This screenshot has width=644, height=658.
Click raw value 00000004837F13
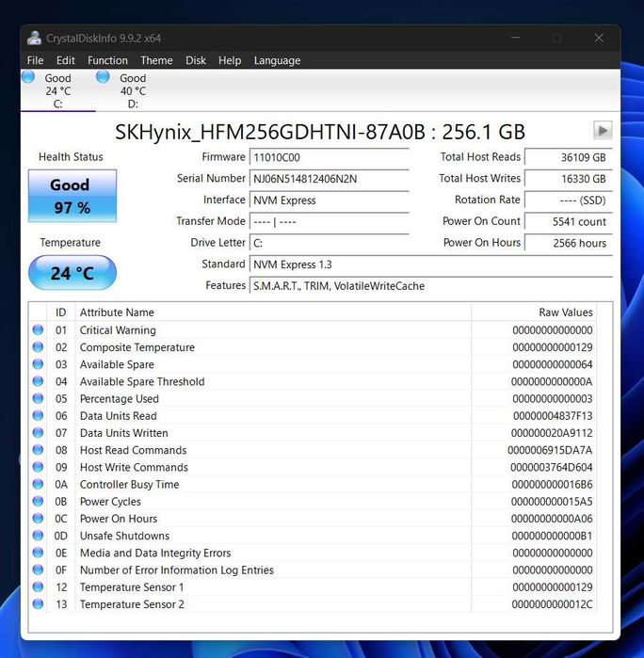[553, 416]
